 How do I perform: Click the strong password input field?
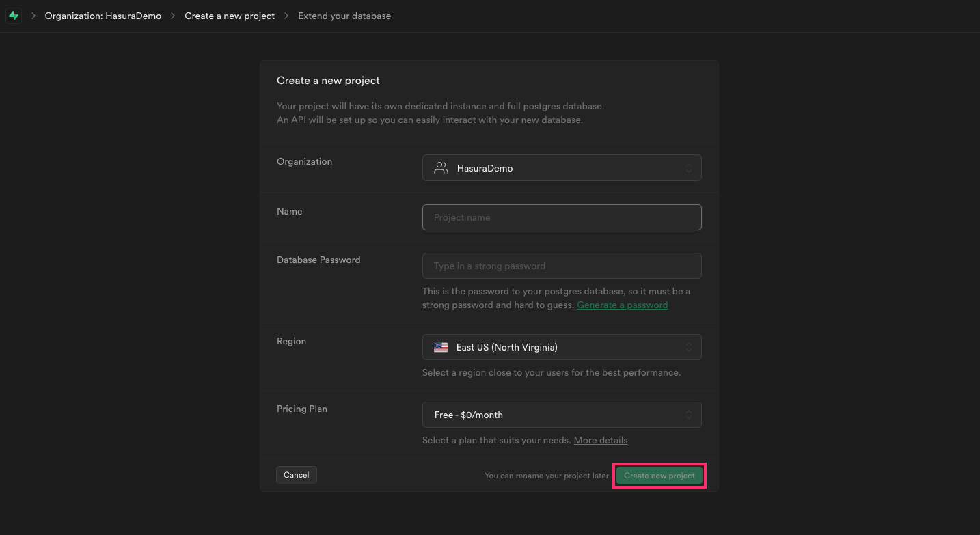click(x=562, y=265)
